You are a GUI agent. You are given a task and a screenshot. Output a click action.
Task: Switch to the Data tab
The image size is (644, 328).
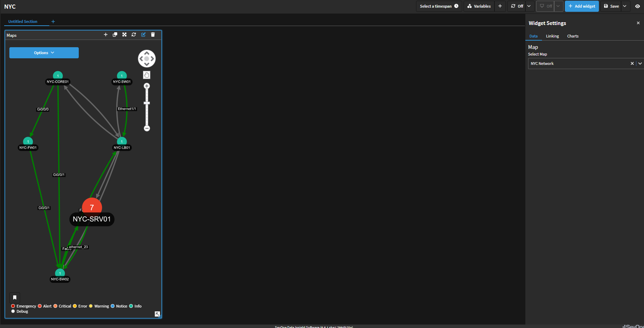pos(533,36)
